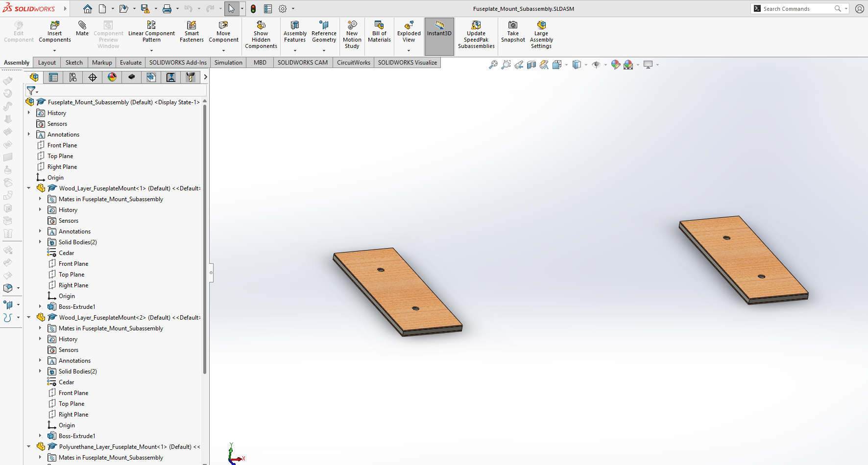Screen dimensions: 868x465
Task: Toggle Instant3D mode
Action: [439, 36]
